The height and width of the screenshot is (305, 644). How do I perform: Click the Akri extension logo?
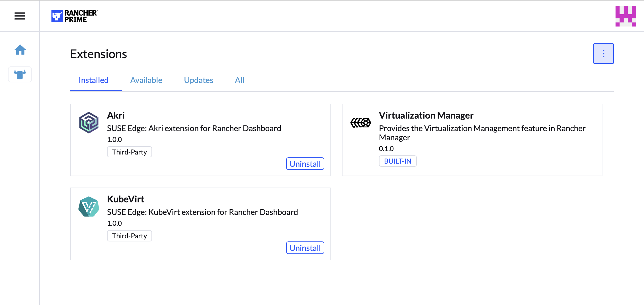point(89,123)
